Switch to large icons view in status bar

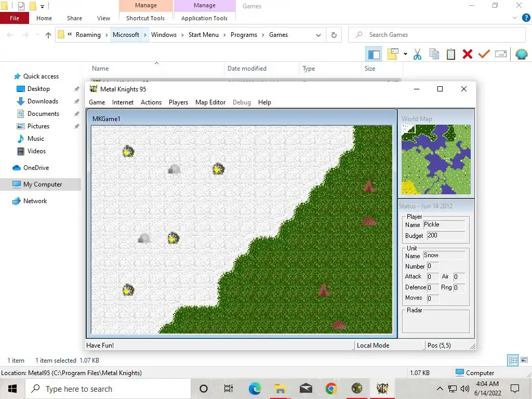point(524,360)
